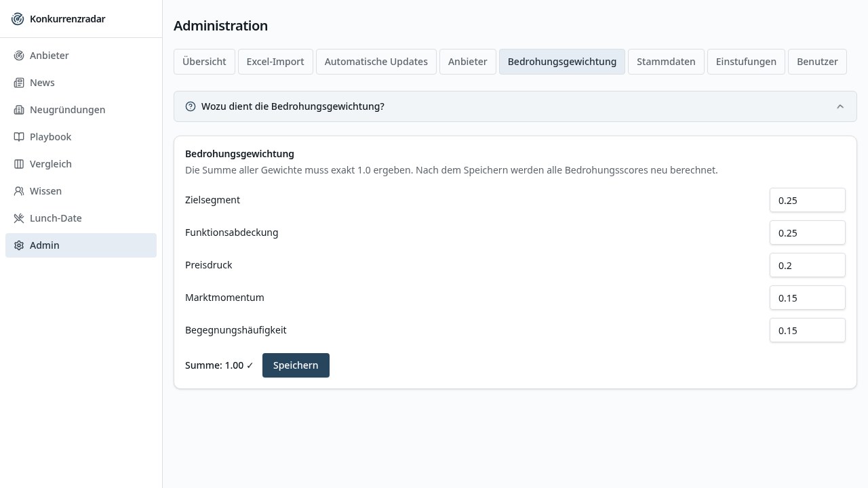
Task: Save weights with the Speichern button
Action: [x=296, y=365]
